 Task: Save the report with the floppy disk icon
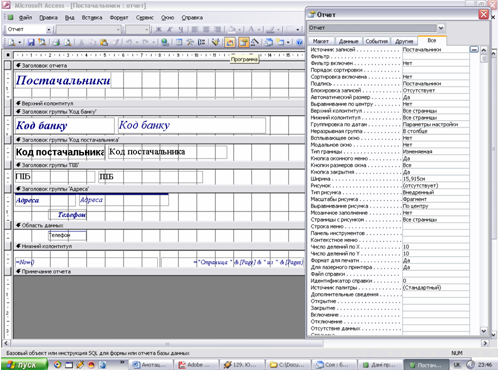point(31,42)
